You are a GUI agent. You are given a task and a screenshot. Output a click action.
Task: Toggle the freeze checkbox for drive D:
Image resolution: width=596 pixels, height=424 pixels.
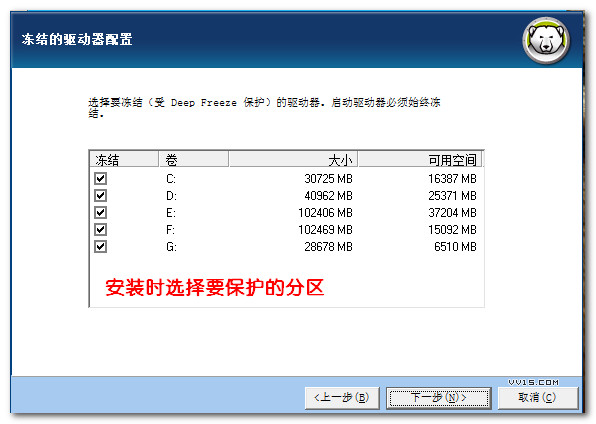click(100, 195)
